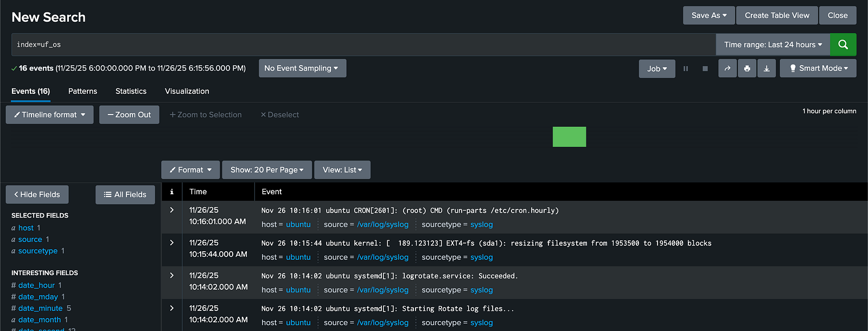Screen dimensions: 868x331
Task: Expand the 10:15:44 kernel event row
Action: 171,243
